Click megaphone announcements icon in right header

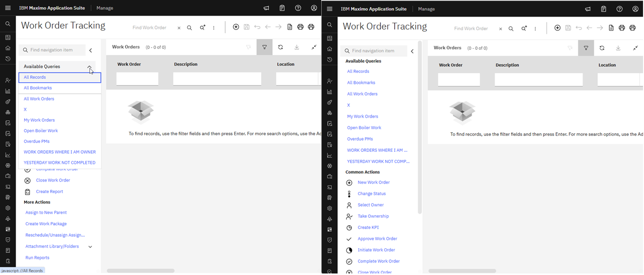(588, 9)
